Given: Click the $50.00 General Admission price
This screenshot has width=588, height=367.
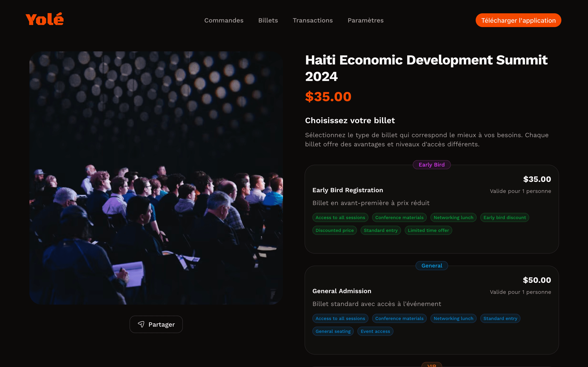Looking at the screenshot, I should (537, 280).
